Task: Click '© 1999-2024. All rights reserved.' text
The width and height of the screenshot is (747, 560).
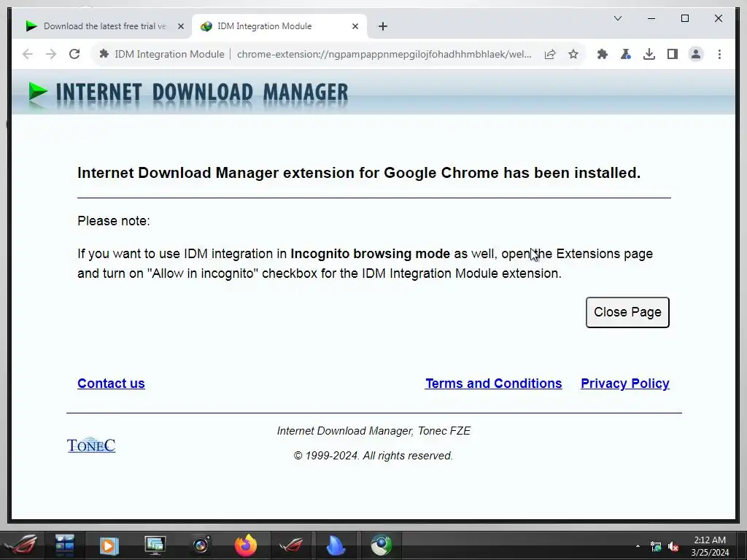Action: pyautogui.click(x=373, y=456)
